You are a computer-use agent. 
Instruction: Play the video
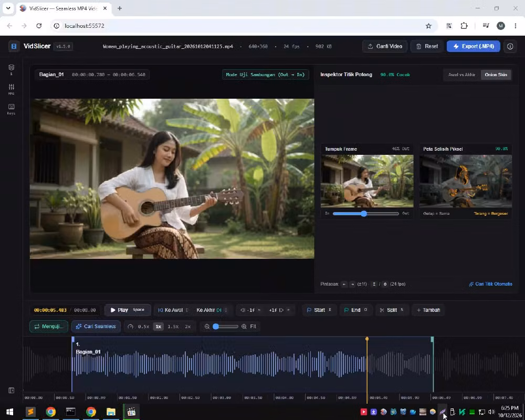click(x=128, y=310)
